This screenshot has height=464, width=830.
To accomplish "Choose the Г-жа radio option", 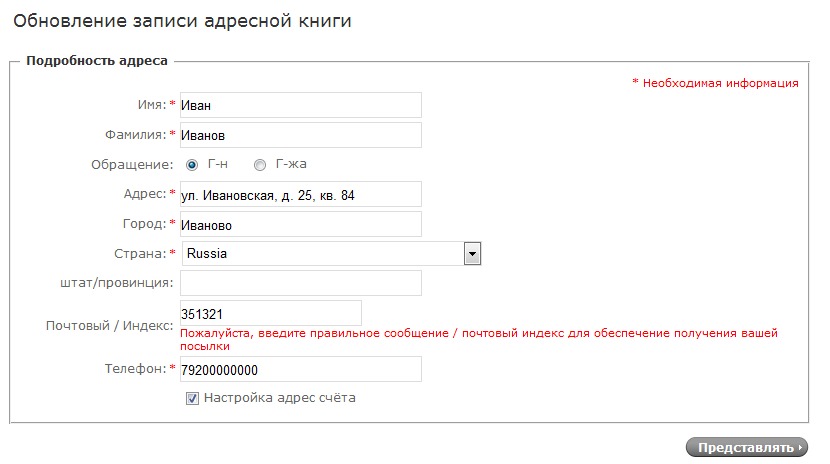I will pos(260,165).
